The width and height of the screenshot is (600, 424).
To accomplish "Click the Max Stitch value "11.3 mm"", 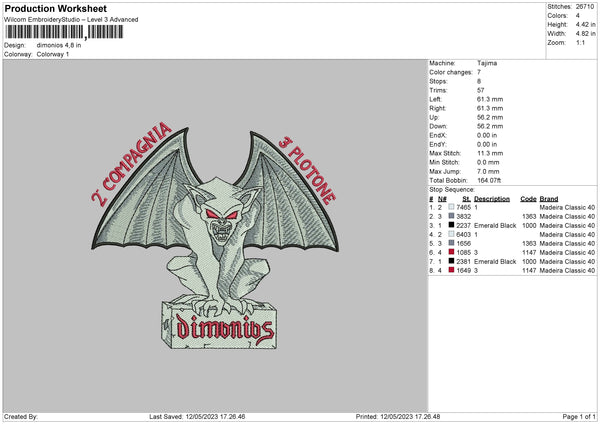I will (490, 153).
